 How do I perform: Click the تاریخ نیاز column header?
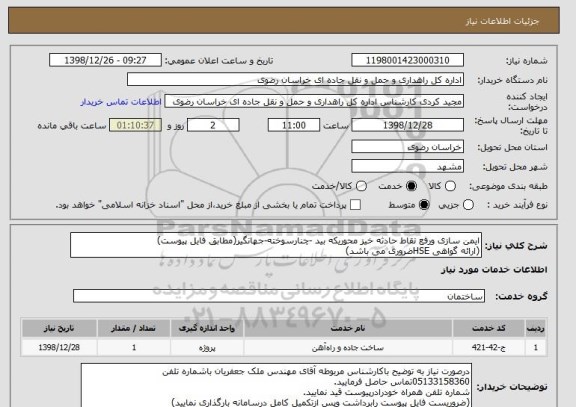(x=59, y=328)
